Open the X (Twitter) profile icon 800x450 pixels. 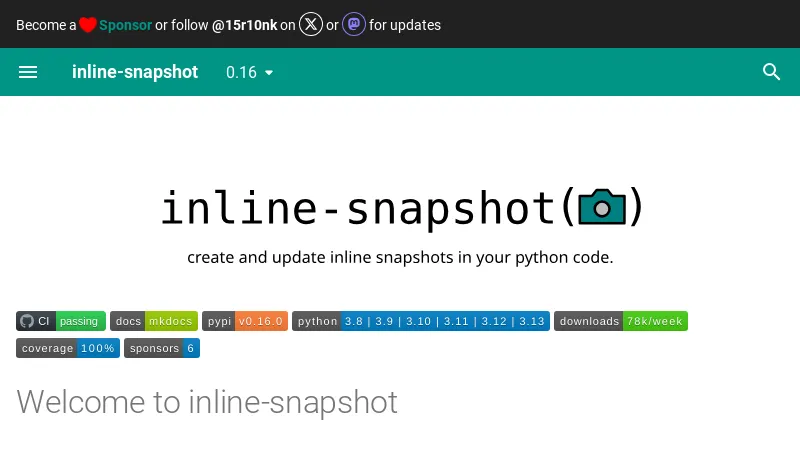coord(312,25)
